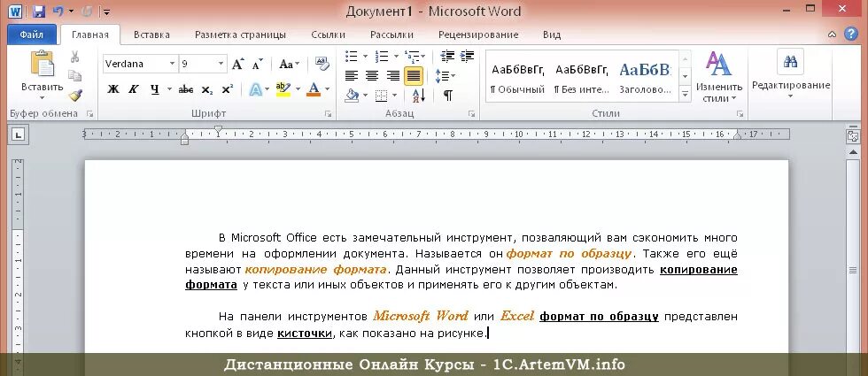Viewport: 868px width, 376px height.
Task: Open highlight color dropdown arrow
Action: (298, 89)
